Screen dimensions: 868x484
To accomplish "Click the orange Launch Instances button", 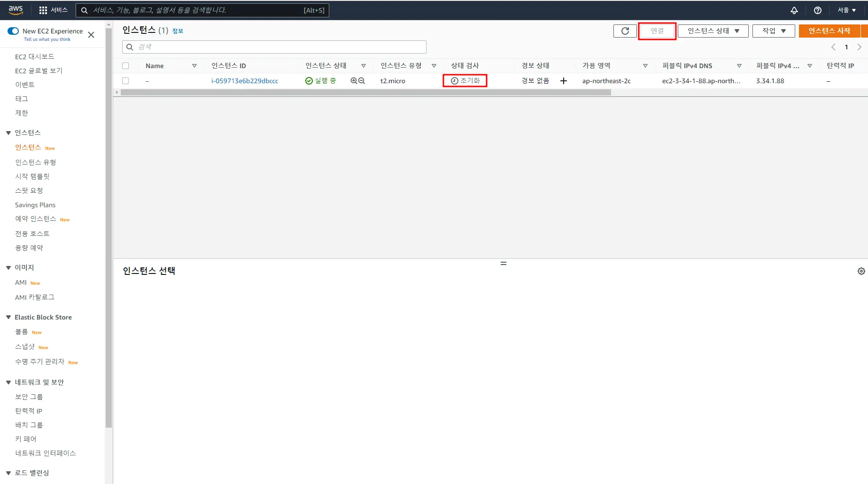I will point(829,31).
